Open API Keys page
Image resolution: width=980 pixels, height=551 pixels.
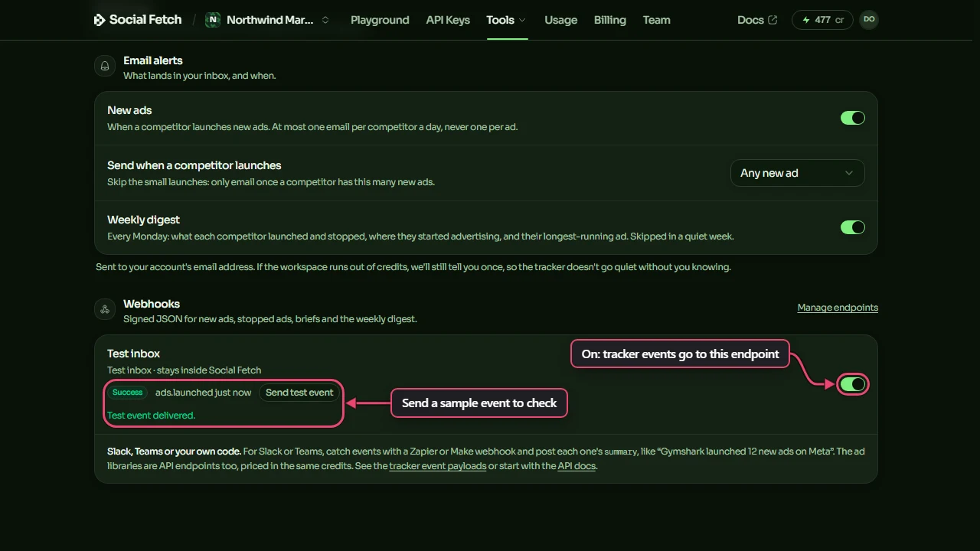point(448,20)
